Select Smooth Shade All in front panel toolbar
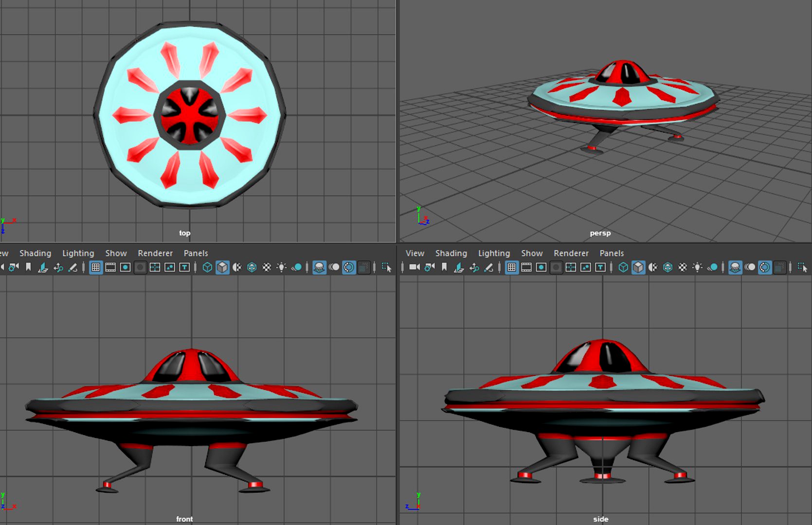Viewport: 812px width, 525px height. pos(222,267)
